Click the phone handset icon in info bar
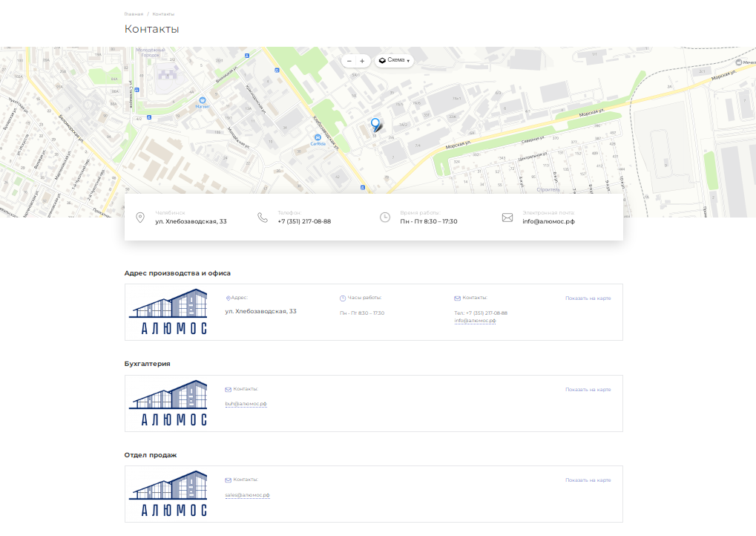The height and width of the screenshot is (536, 756). coord(263,217)
